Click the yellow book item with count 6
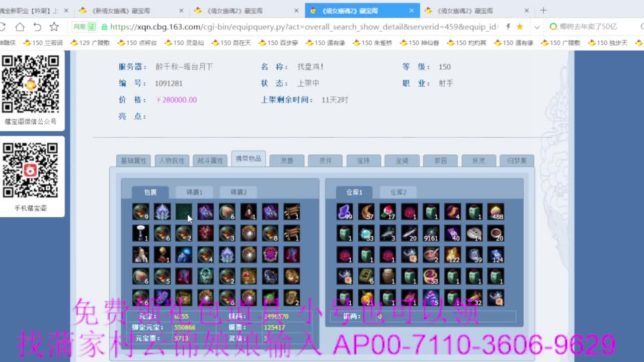This screenshot has height=362, width=644. coord(367,276)
